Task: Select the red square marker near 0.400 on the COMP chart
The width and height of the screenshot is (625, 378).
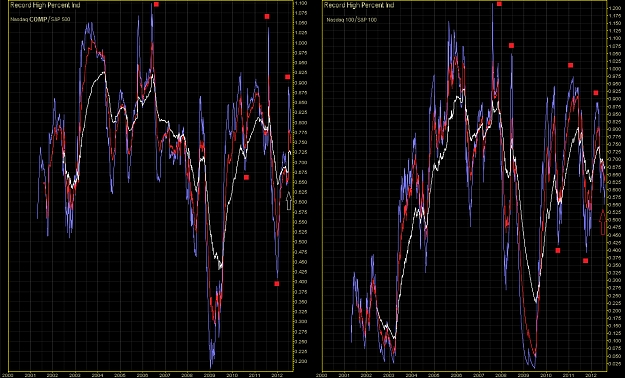Action: pyautogui.click(x=277, y=284)
